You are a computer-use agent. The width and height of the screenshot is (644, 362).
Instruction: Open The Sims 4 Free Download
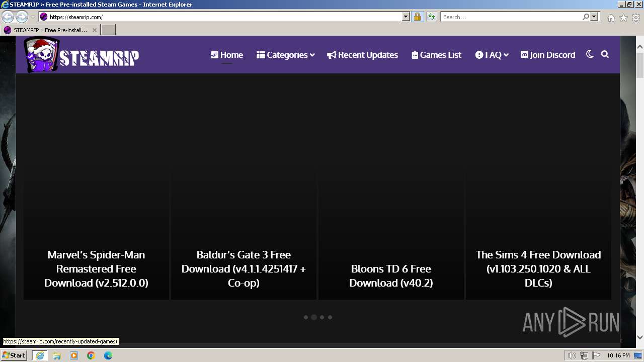pos(538,268)
